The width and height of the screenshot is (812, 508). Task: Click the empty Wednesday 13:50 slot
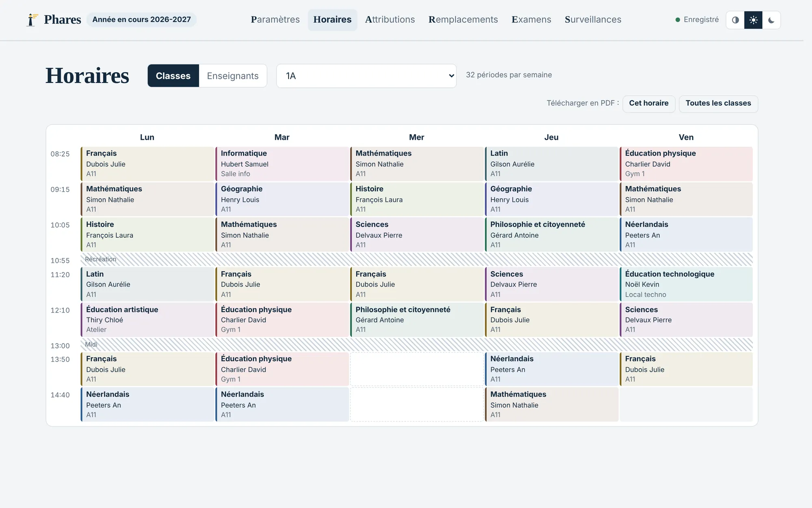(x=417, y=369)
